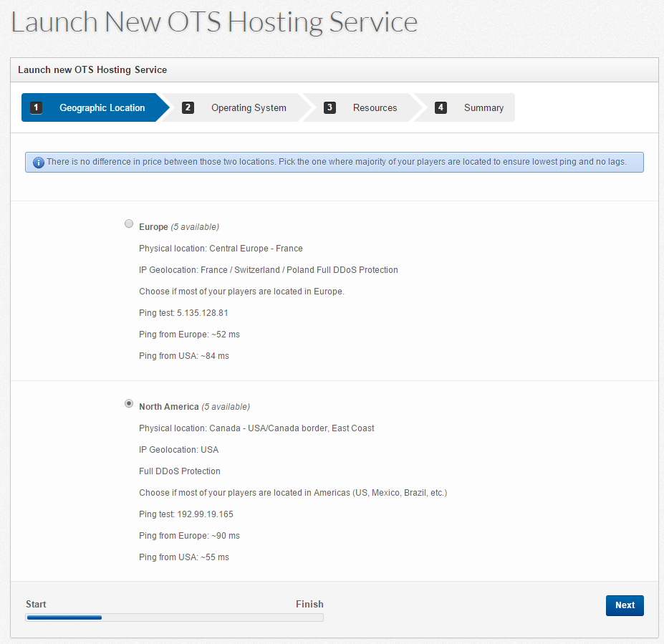Click the North America (5 available) label
The image size is (664, 644).
pos(194,407)
